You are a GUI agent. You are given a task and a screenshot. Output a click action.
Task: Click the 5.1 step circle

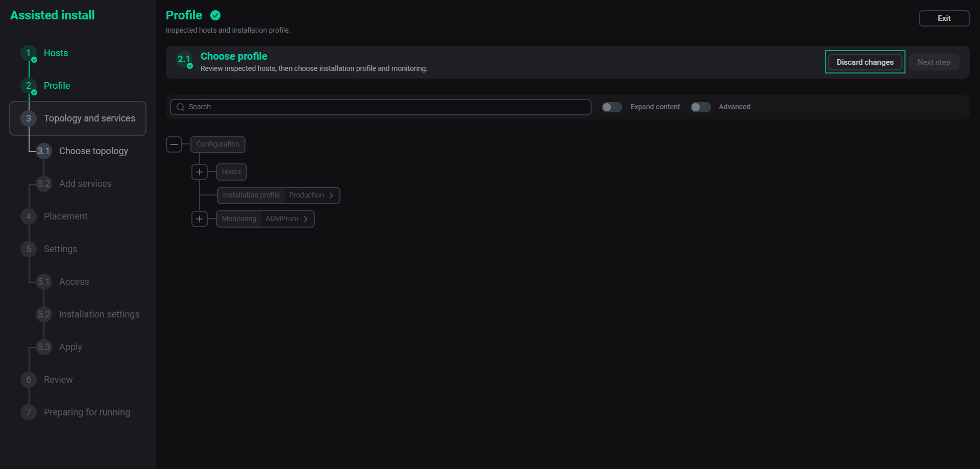tap(44, 282)
